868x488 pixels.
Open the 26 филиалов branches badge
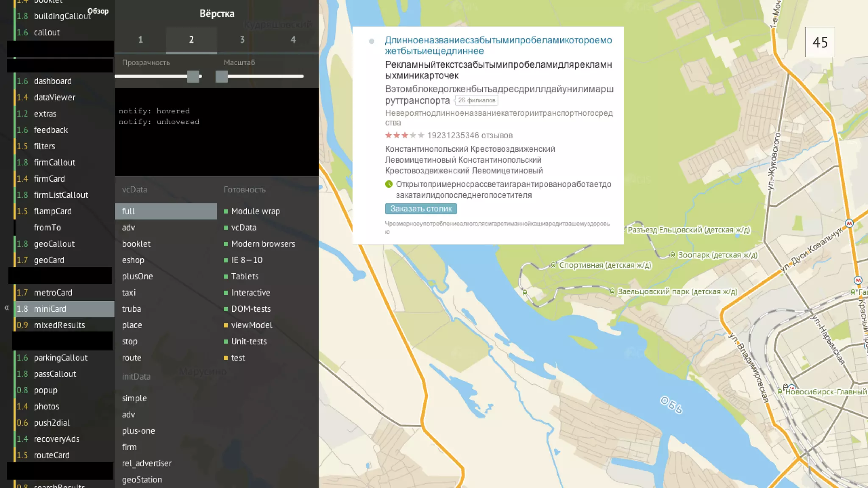[476, 100]
